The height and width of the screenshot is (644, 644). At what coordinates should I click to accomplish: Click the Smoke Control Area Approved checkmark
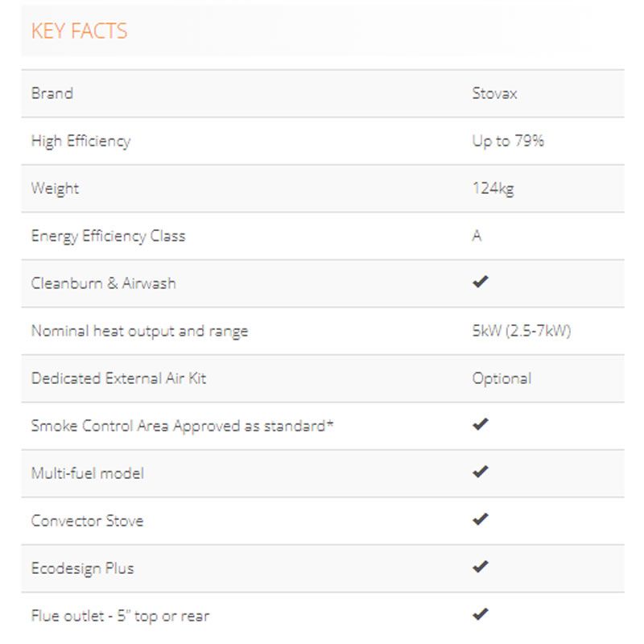point(481,424)
